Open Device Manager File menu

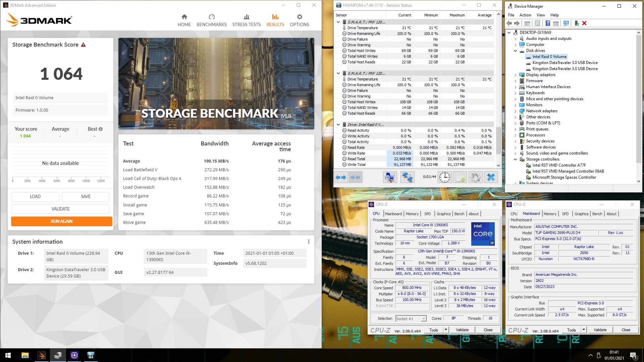click(x=511, y=15)
